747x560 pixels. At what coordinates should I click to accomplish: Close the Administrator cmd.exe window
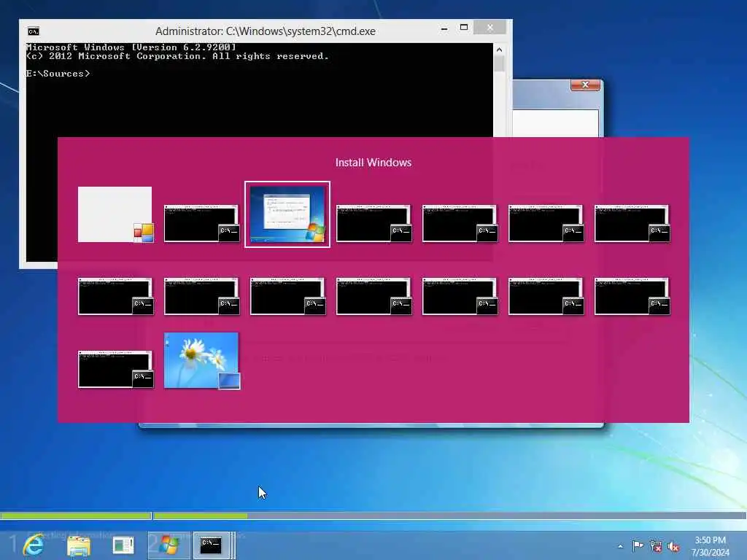coord(490,28)
